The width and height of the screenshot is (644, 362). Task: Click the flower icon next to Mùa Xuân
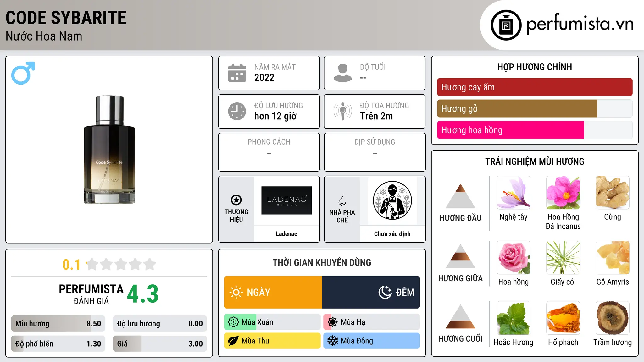233,322
